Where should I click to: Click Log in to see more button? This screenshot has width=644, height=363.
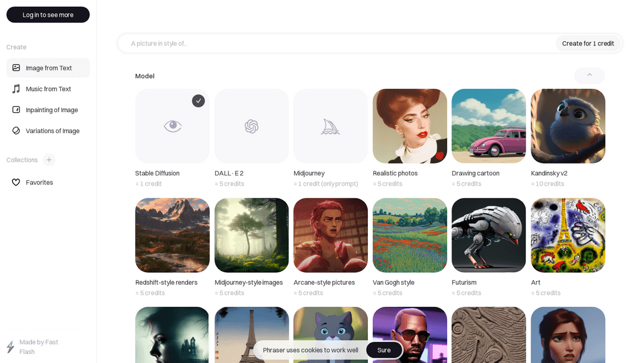48,15
